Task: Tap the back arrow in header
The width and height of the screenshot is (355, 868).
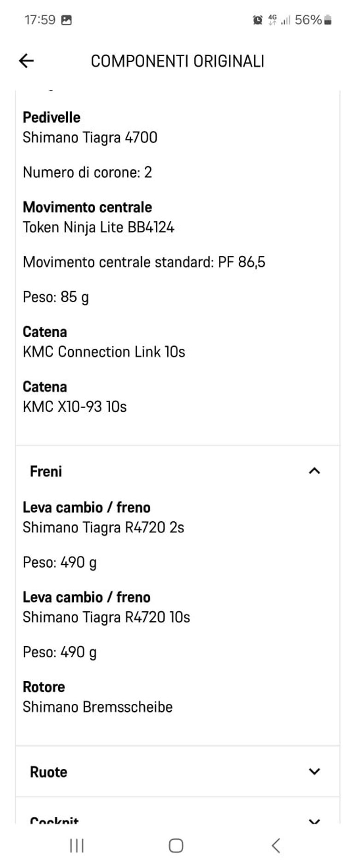Action: point(26,61)
